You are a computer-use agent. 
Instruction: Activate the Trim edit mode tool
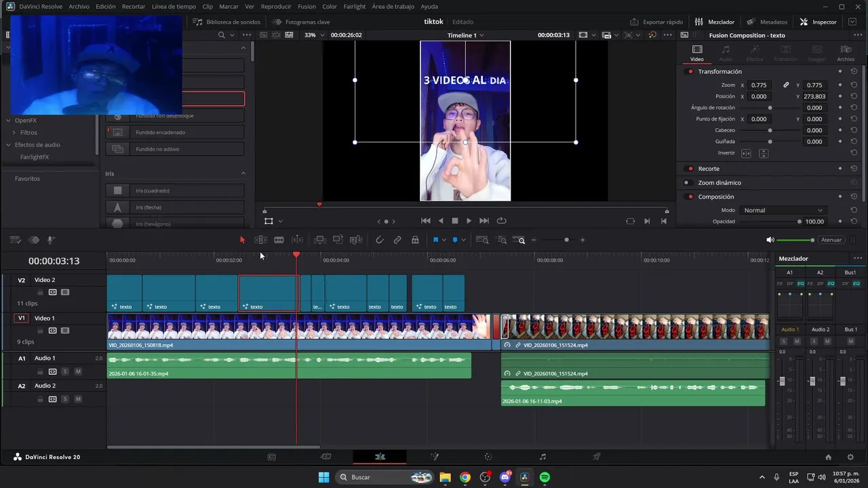pos(260,240)
